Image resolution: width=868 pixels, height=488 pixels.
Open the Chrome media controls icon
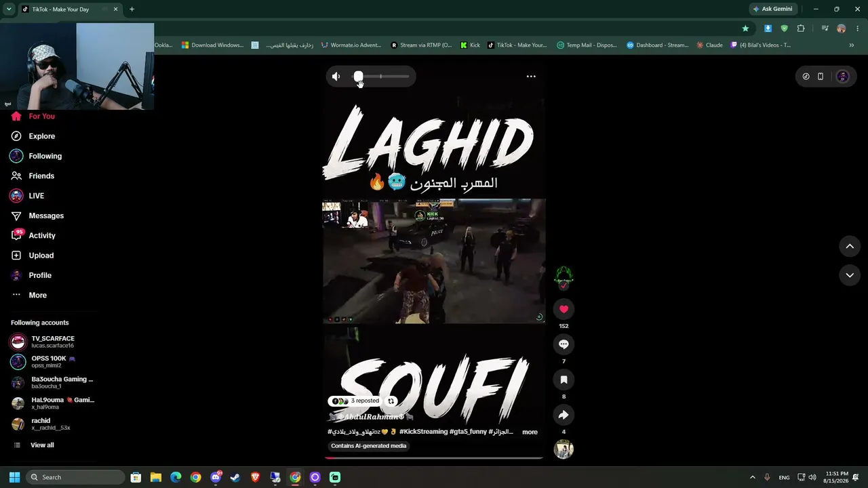point(825,28)
